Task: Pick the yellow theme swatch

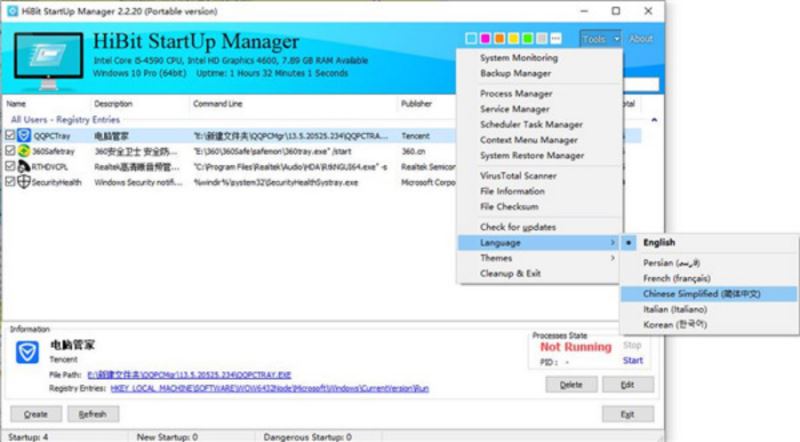Action: (513, 38)
